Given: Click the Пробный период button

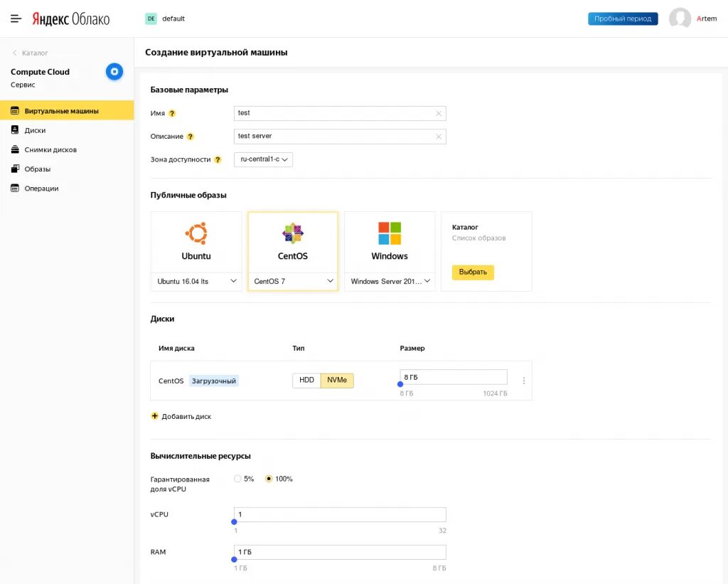Looking at the screenshot, I should coord(623,18).
